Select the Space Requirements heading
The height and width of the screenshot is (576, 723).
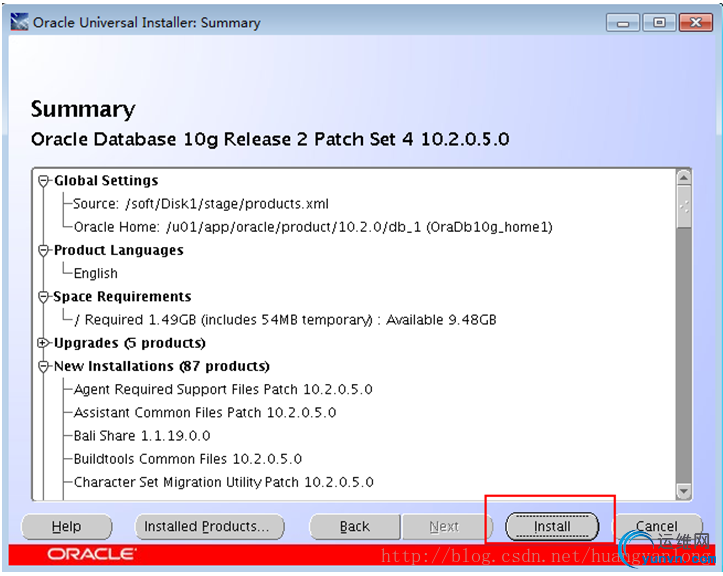click(123, 297)
